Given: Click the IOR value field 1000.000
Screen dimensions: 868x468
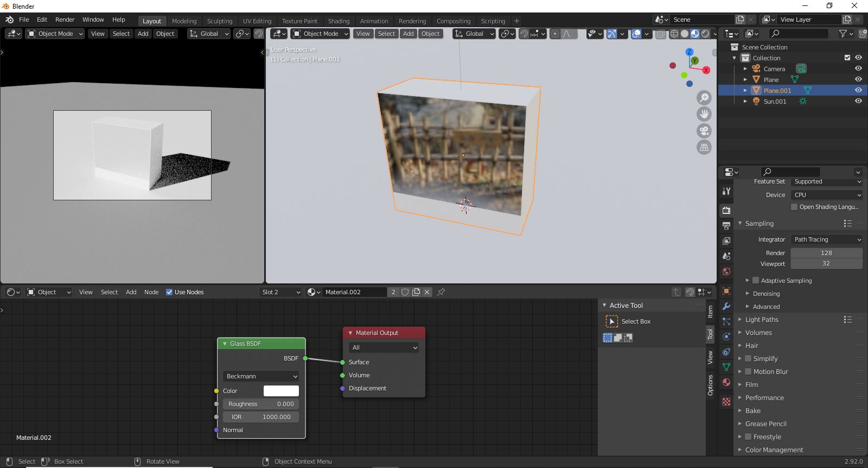Looking at the screenshot, I should click(261, 417).
